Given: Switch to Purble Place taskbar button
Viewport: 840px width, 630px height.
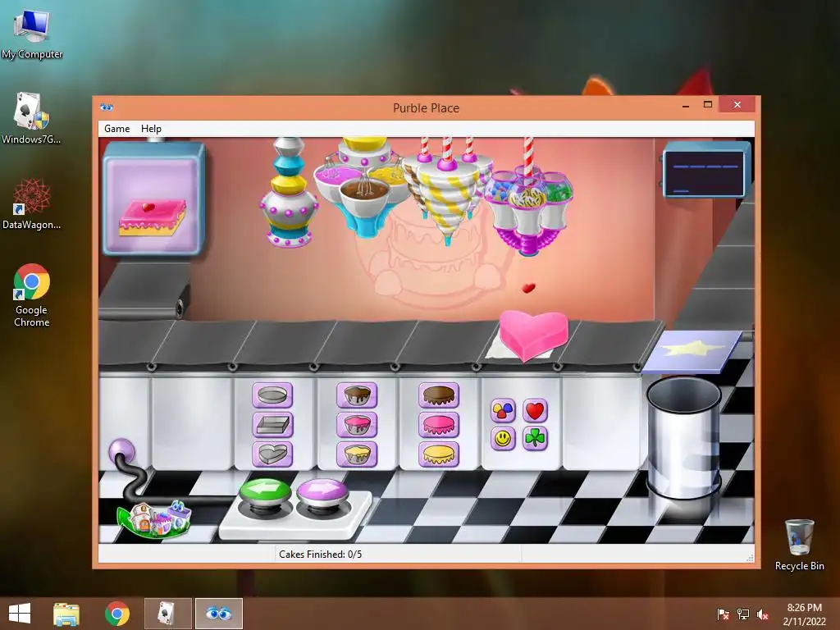Looking at the screenshot, I should pos(218,614).
